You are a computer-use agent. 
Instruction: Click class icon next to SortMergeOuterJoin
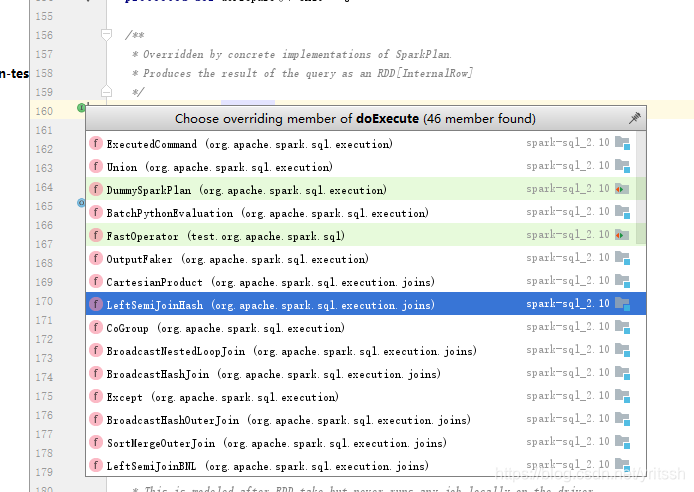pyautogui.click(x=96, y=442)
